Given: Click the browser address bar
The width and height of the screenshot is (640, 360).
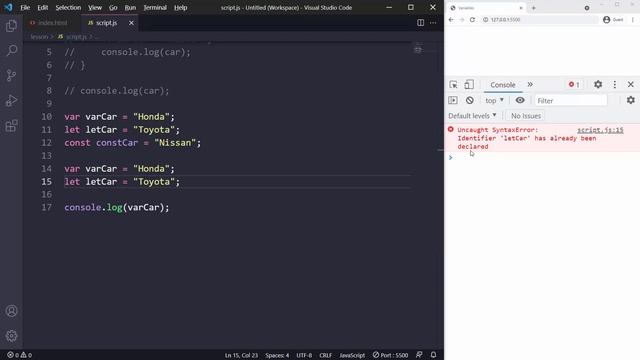Looking at the screenshot, I should point(539,20).
